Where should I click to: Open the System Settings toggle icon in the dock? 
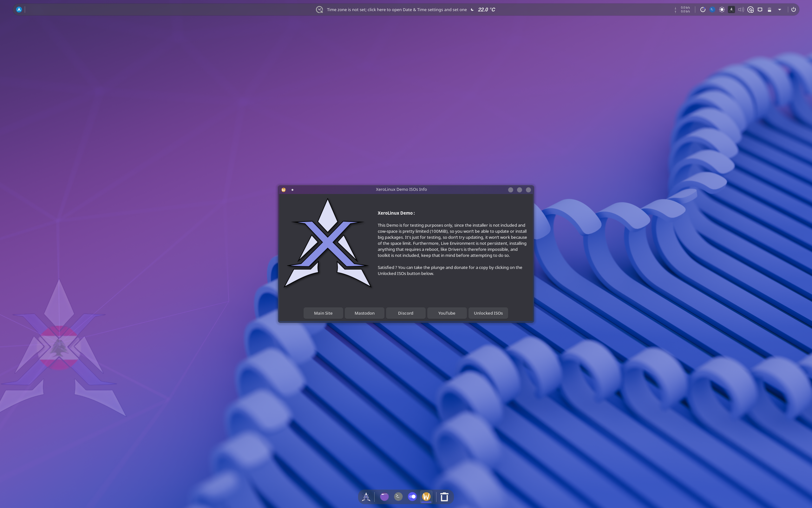click(412, 496)
